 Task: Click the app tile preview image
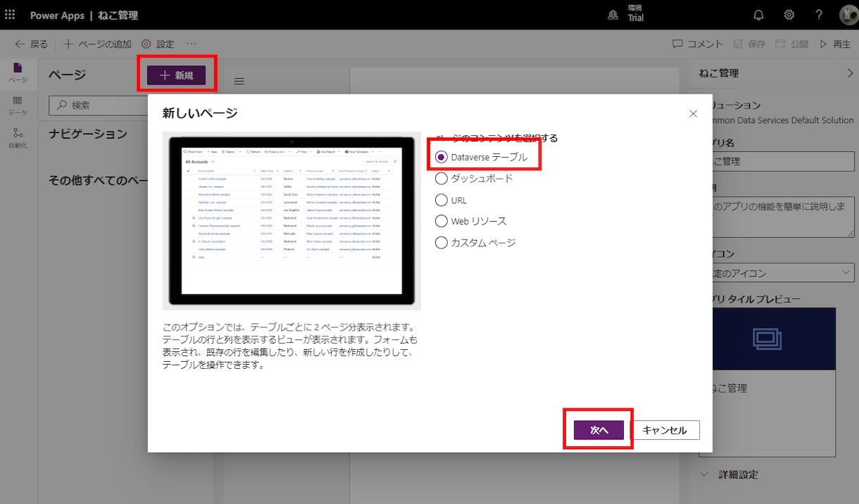pos(772,339)
